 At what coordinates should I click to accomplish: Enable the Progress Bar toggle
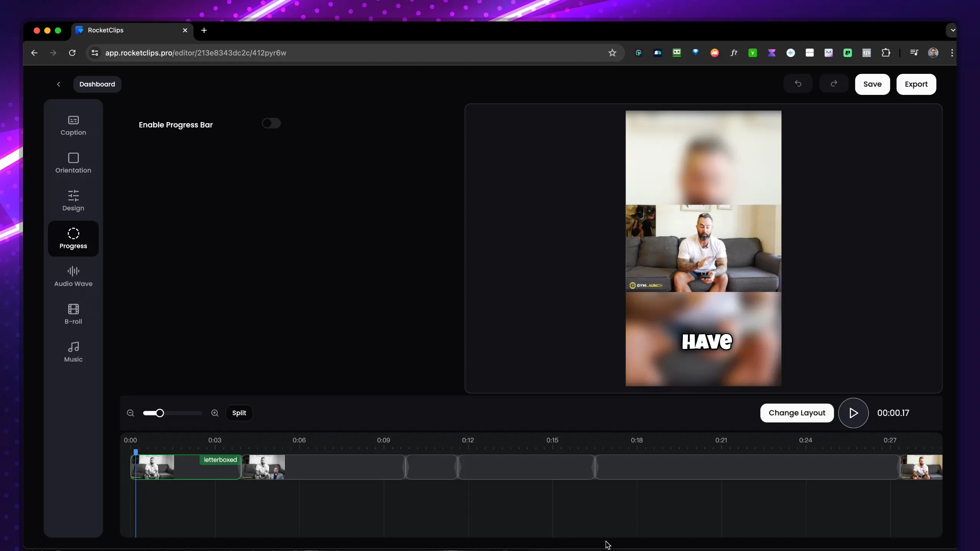tap(271, 123)
